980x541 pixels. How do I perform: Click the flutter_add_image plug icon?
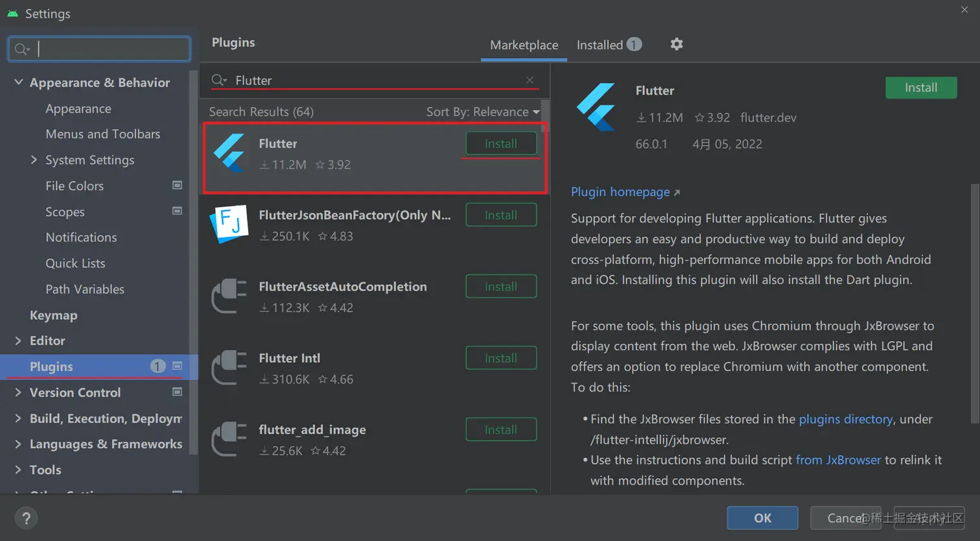click(229, 439)
